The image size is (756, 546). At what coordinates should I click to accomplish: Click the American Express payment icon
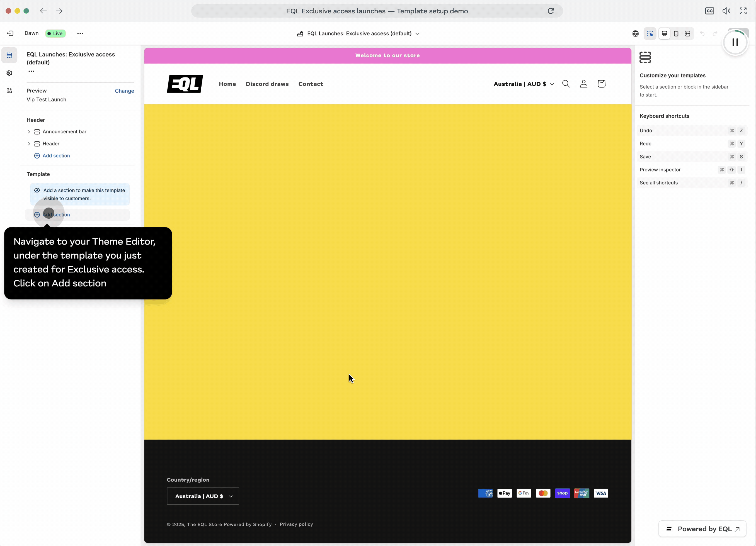pyautogui.click(x=485, y=493)
